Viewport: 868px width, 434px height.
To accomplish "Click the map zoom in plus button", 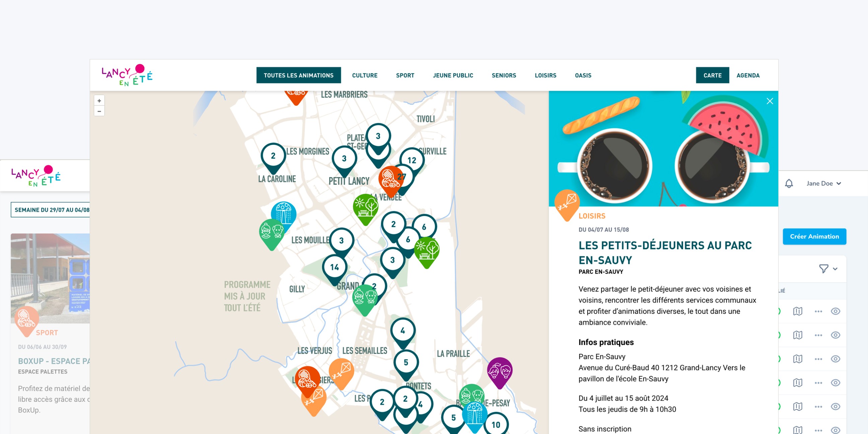I will (99, 101).
